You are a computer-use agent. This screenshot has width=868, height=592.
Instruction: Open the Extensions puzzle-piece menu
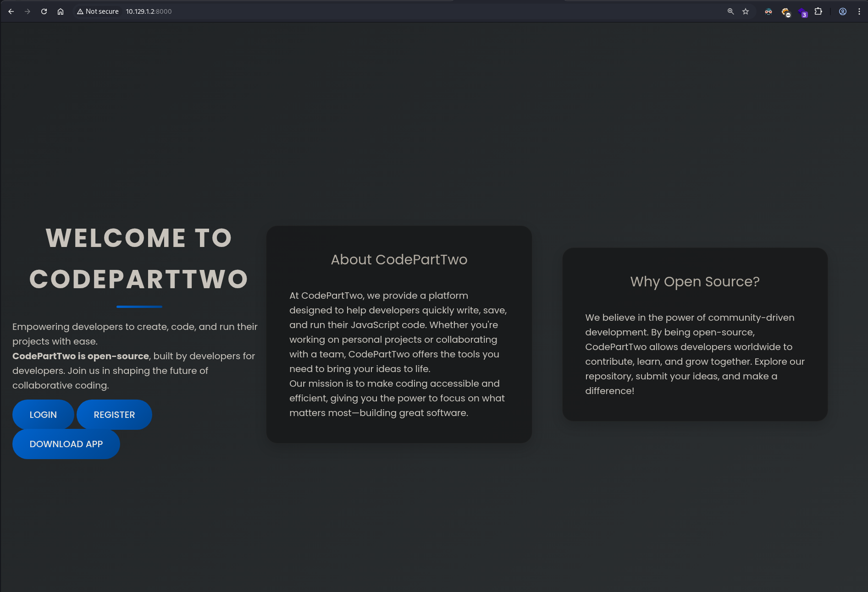pyautogui.click(x=818, y=11)
